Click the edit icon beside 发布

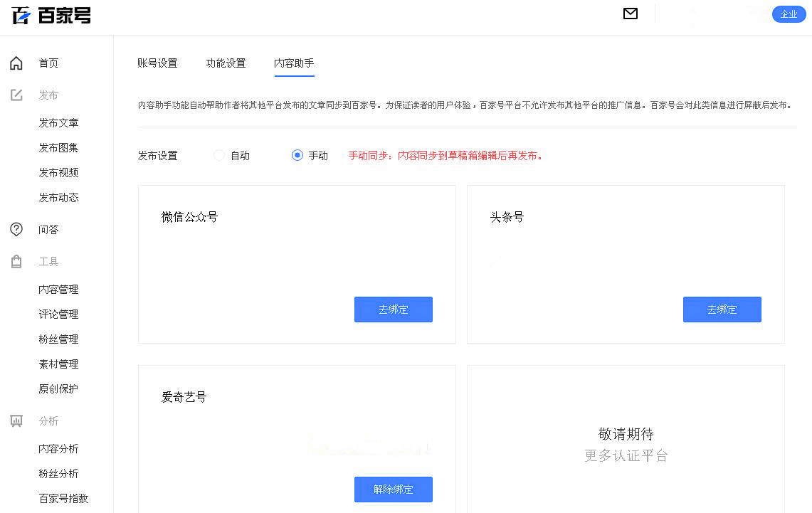point(16,95)
